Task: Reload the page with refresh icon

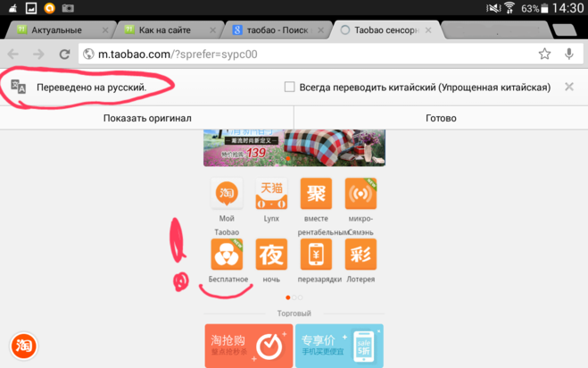Action: pos(64,54)
